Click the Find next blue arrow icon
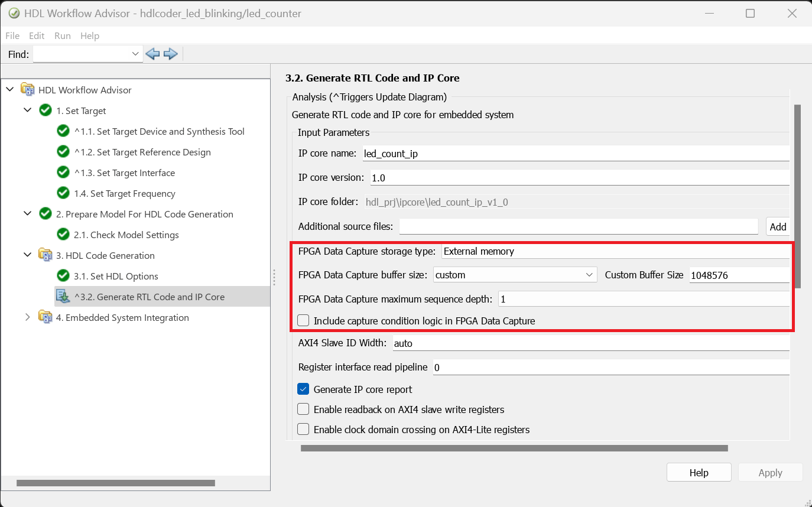Image resolution: width=812 pixels, height=507 pixels. [171, 54]
